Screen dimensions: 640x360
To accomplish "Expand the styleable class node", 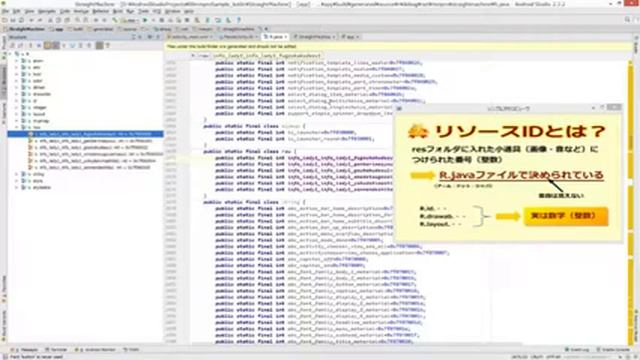I will point(17,187).
